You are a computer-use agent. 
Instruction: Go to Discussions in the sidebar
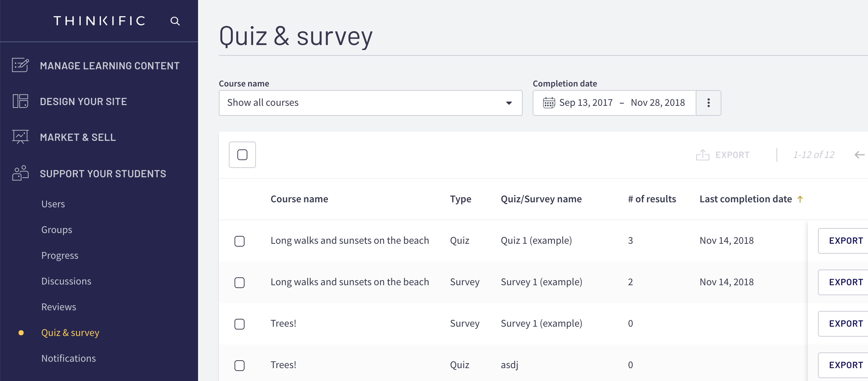tap(66, 281)
